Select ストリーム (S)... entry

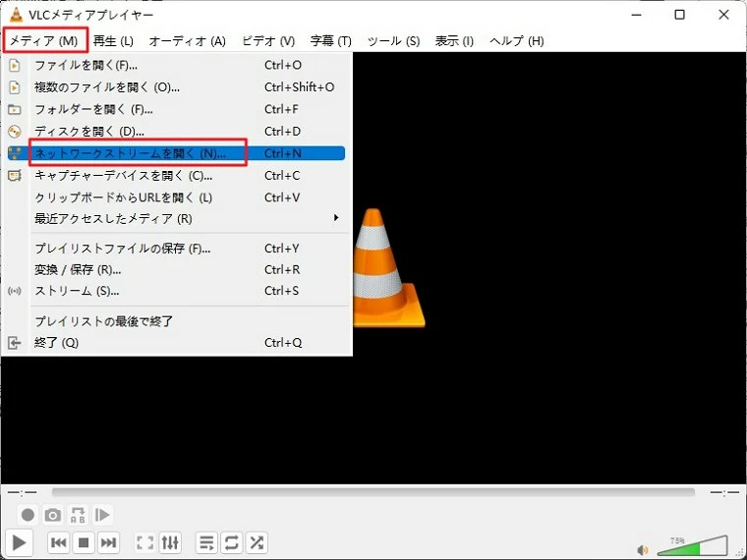click(x=176, y=291)
